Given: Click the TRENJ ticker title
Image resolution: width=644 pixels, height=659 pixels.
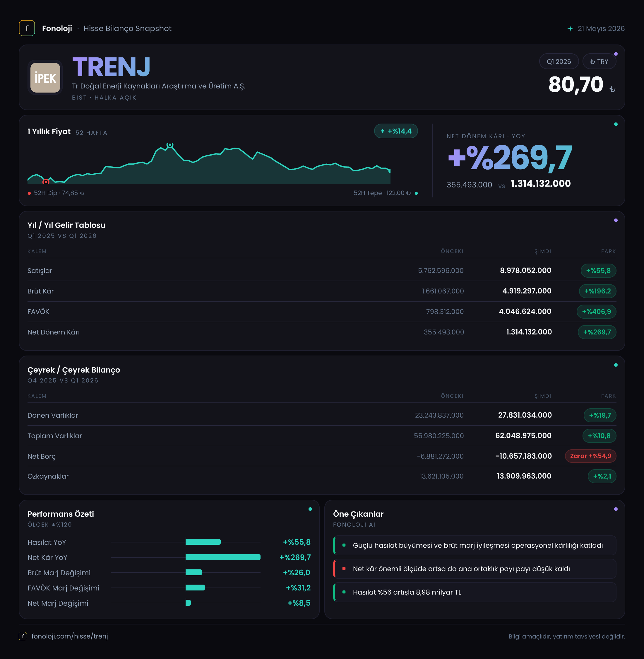Looking at the screenshot, I should (x=111, y=67).
